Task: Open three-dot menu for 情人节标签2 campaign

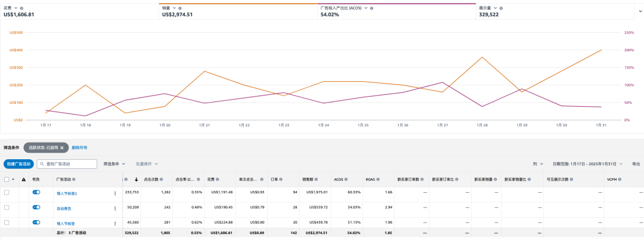Action: (x=115, y=193)
